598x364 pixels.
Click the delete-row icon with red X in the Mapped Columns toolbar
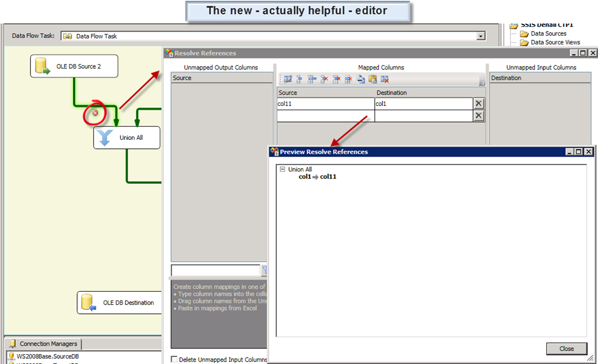tap(336, 79)
